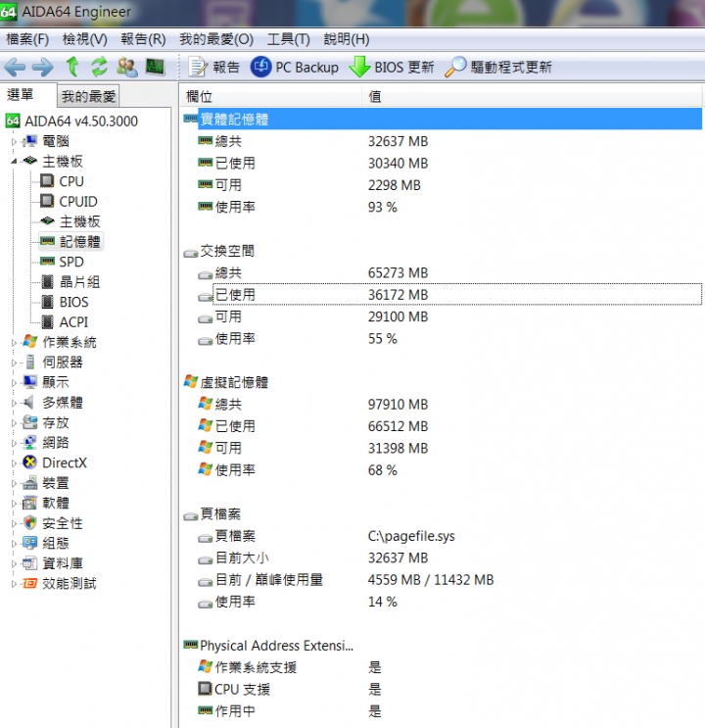Open the 說明(H) menu
Viewport: 705px width, 728px height.
click(x=347, y=39)
